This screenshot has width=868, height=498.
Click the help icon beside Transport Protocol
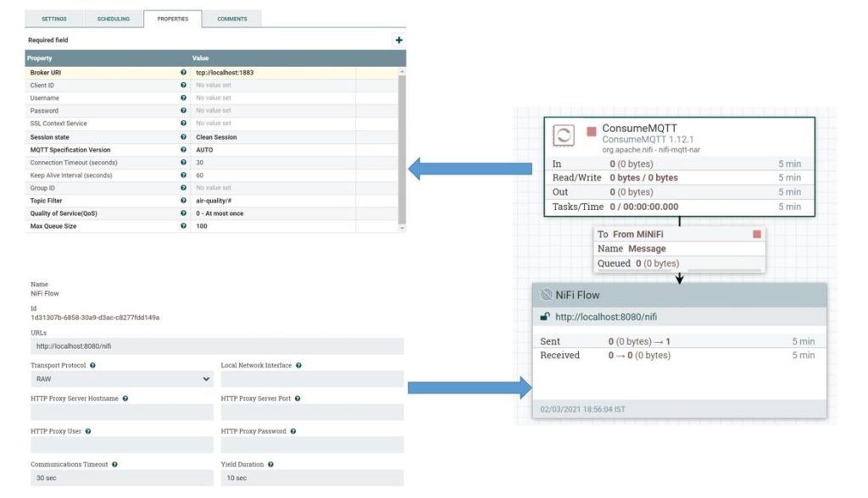tap(93, 365)
